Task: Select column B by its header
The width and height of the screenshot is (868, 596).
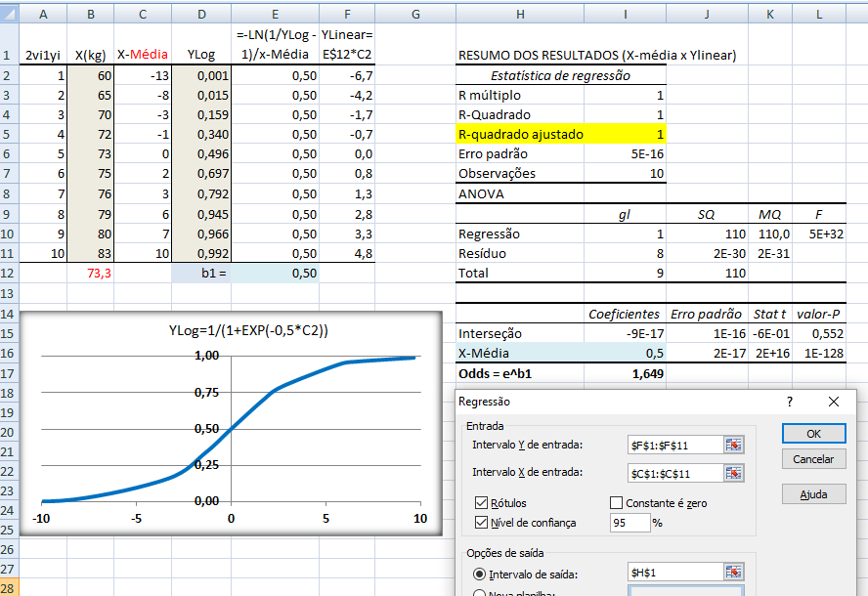Action: pyautogui.click(x=91, y=15)
